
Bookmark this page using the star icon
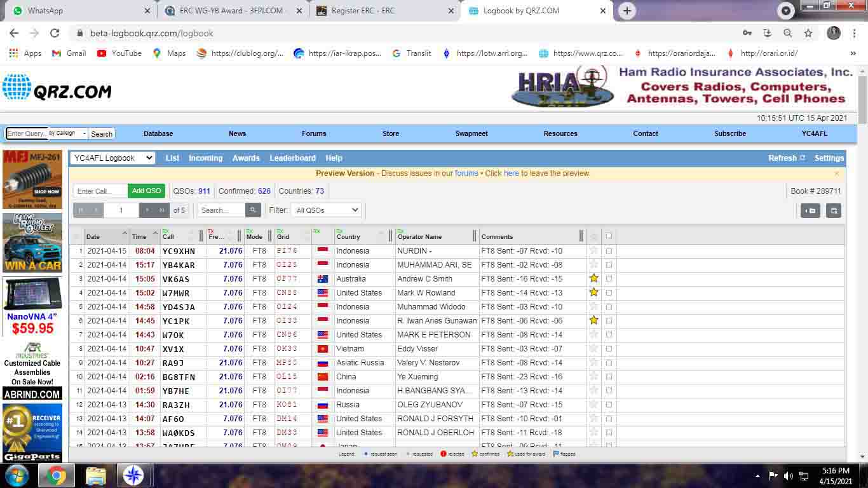(x=808, y=33)
